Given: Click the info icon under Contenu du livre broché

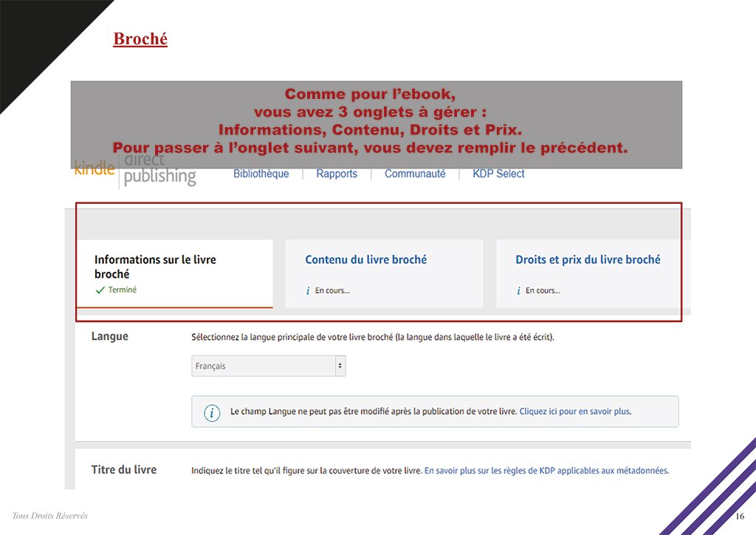Looking at the screenshot, I should pyautogui.click(x=308, y=291).
